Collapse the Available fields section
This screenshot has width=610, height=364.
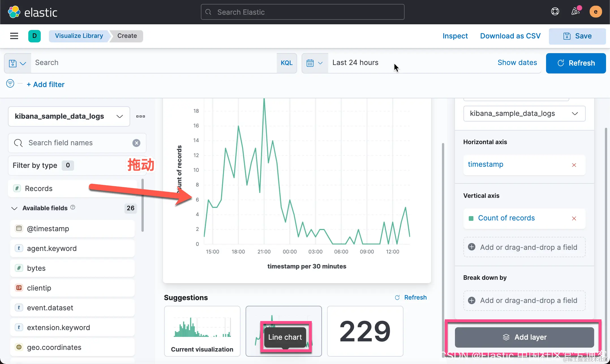click(x=14, y=208)
